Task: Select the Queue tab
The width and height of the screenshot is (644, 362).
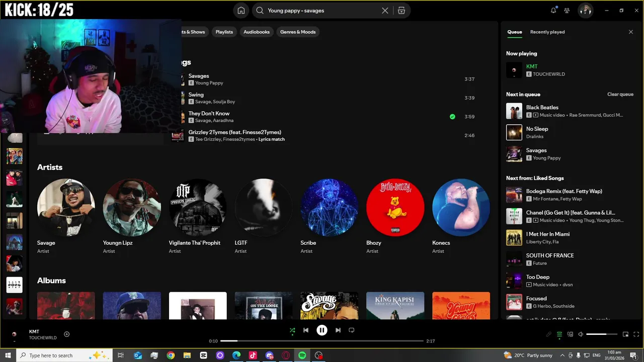Action: [x=514, y=32]
